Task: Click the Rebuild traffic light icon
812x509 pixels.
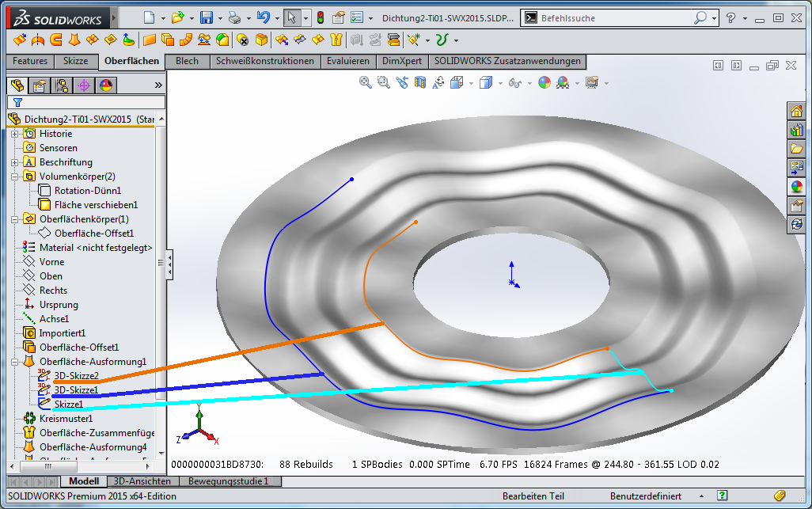Action: pos(321,17)
